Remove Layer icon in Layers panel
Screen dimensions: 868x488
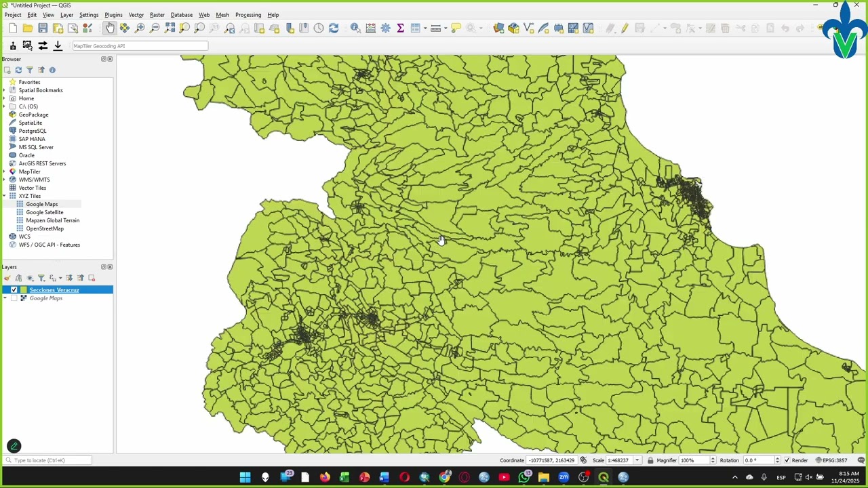(x=92, y=278)
